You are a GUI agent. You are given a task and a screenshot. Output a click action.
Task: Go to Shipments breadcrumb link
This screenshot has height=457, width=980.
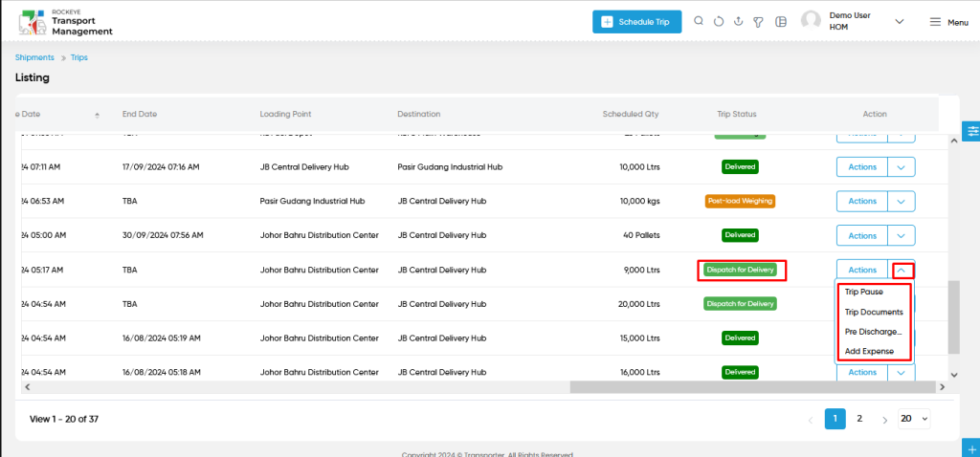pyautogui.click(x=34, y=57)
